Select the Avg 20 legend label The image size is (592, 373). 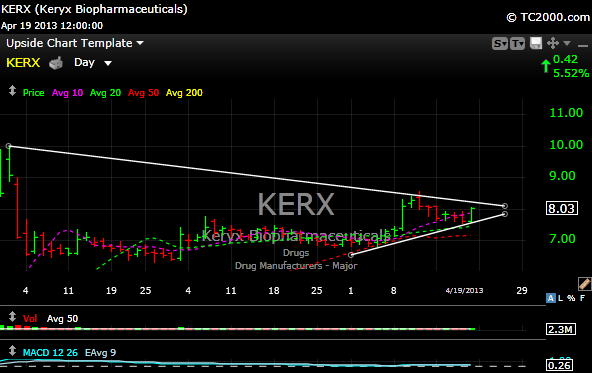[105, 92]
